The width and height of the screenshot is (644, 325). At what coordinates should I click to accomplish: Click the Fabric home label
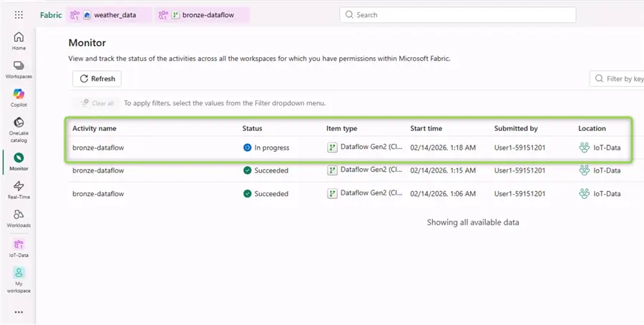coord(51,15)
